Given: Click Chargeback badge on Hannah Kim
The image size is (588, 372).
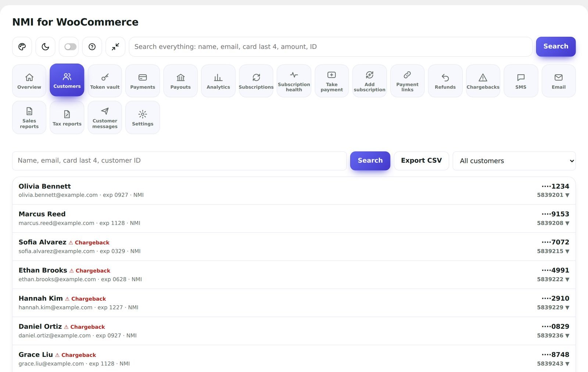Looking at the screenshot, I should click(x=85, y=299).
